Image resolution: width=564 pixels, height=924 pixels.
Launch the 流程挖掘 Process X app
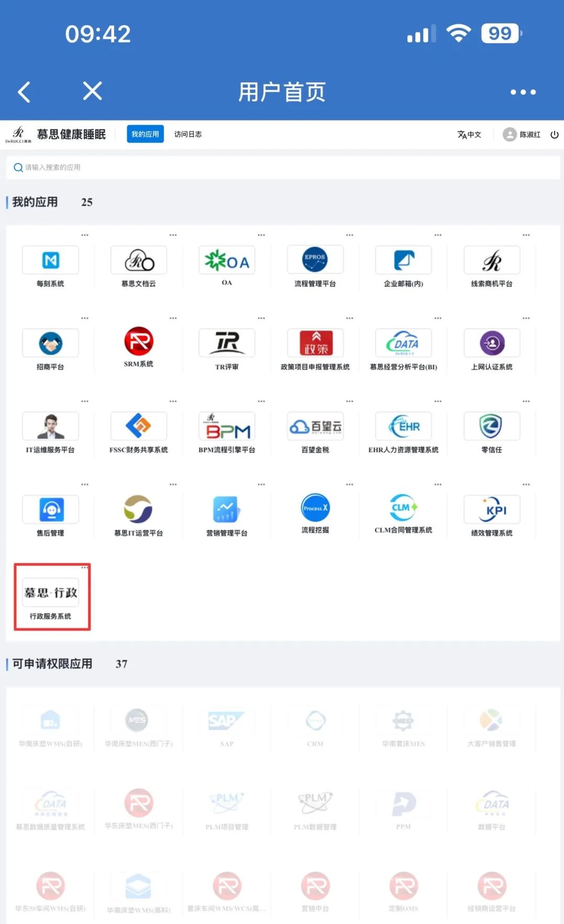pyautogui.click(x=315, y=508)
